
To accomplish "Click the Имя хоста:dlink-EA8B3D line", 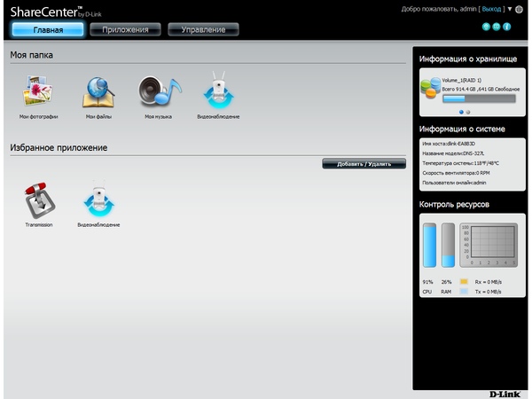I will tap(449, 144).
